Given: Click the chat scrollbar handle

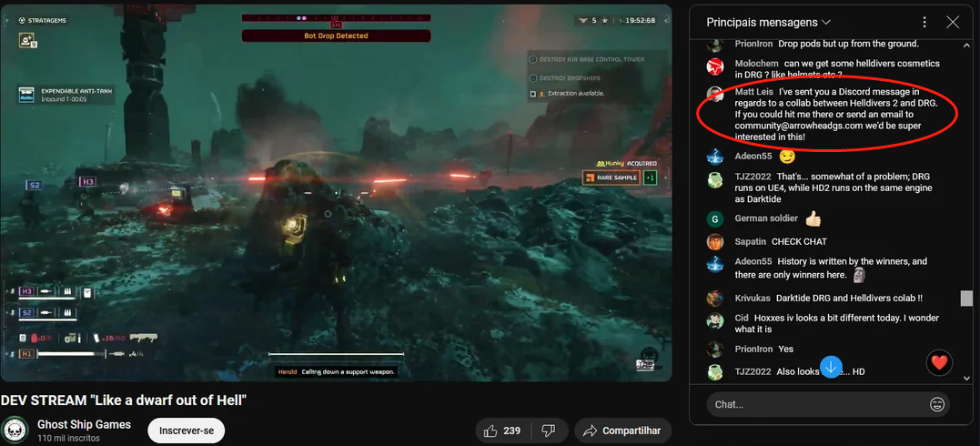Looking at the screenshot, I should (966, 299).
